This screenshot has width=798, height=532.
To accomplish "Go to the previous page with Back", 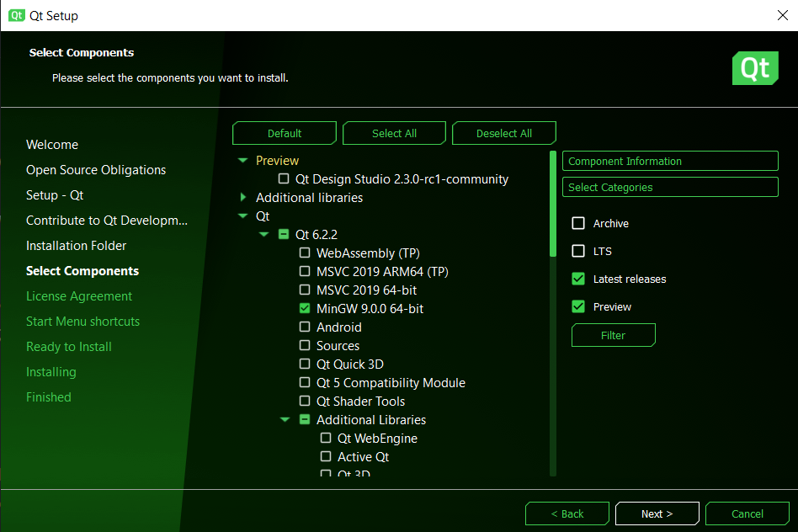I will 567,513.
